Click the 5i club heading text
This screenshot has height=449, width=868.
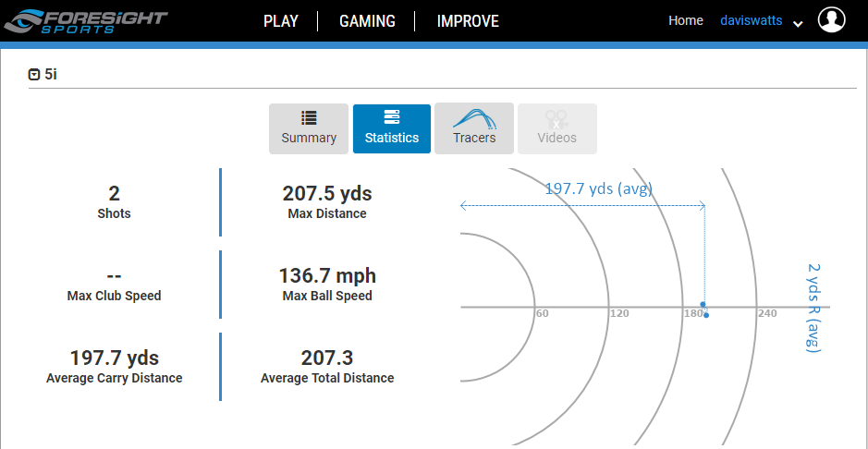51,75
